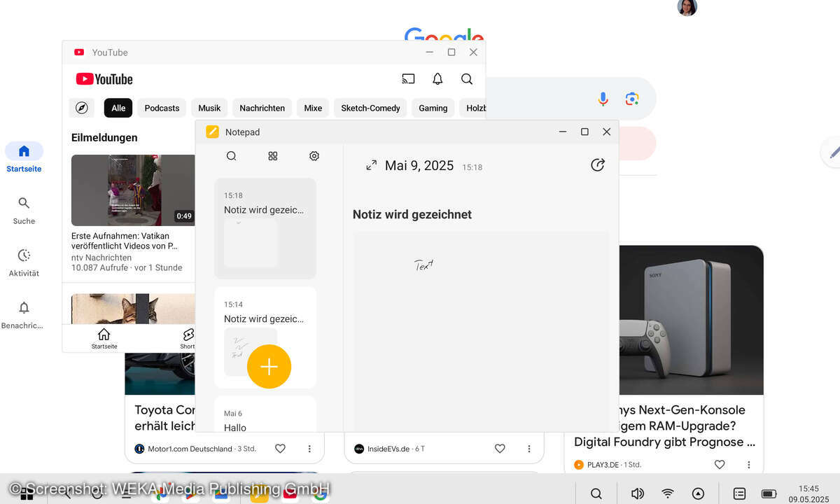Image resolution: width=840 pixels, height=504 pixels.
Task: Select the 15:14 note in list
Action: (265, 337)
